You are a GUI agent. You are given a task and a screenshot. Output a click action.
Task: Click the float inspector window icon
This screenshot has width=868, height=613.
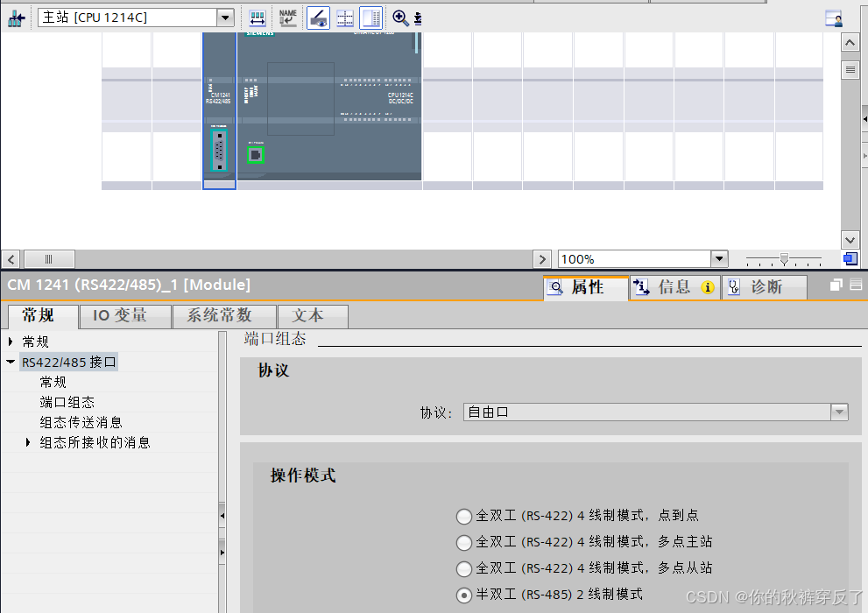836,285
